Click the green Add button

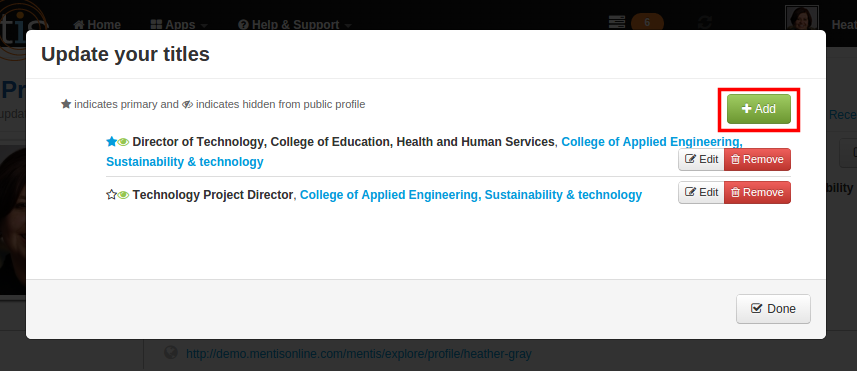point(759,109)
